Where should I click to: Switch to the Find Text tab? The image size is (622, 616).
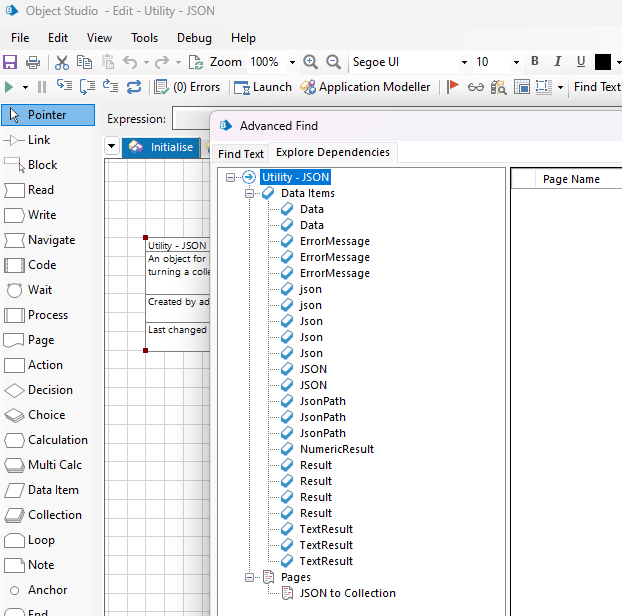(241, 154)
